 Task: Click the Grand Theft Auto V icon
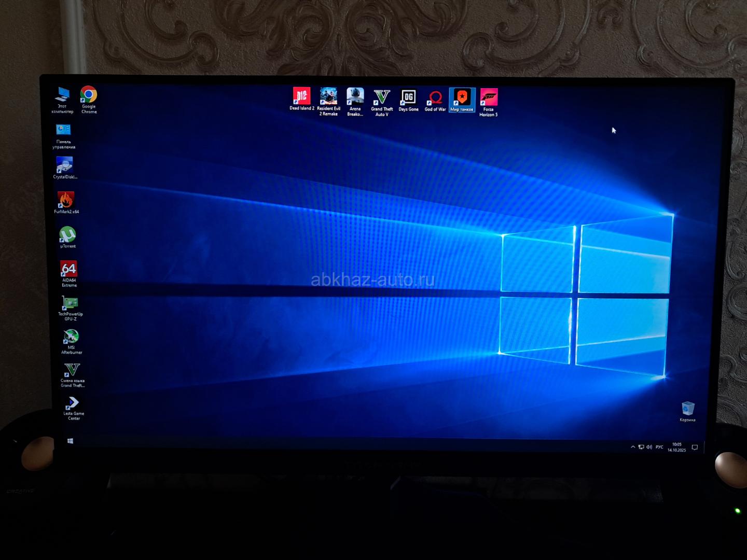click(x=382, y=97)
